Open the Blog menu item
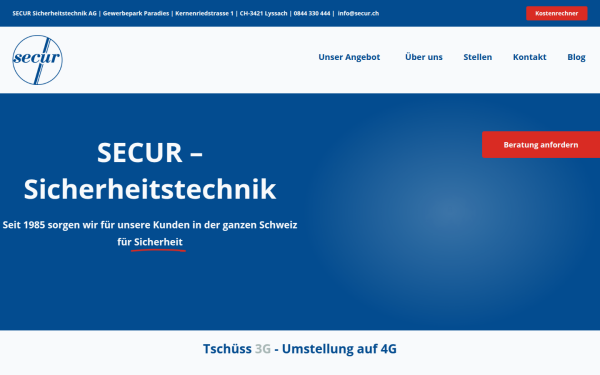Viewport: 600px width, 375px height. 576,57
